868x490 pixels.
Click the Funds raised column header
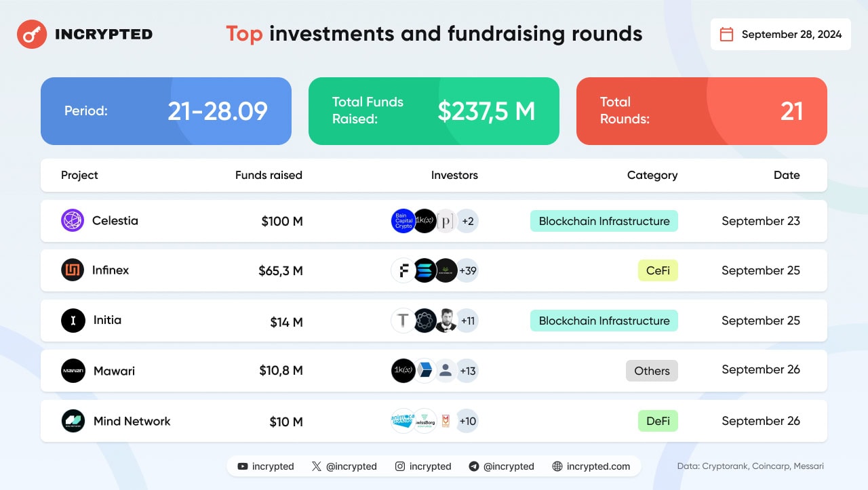click(x=269, y=175)
